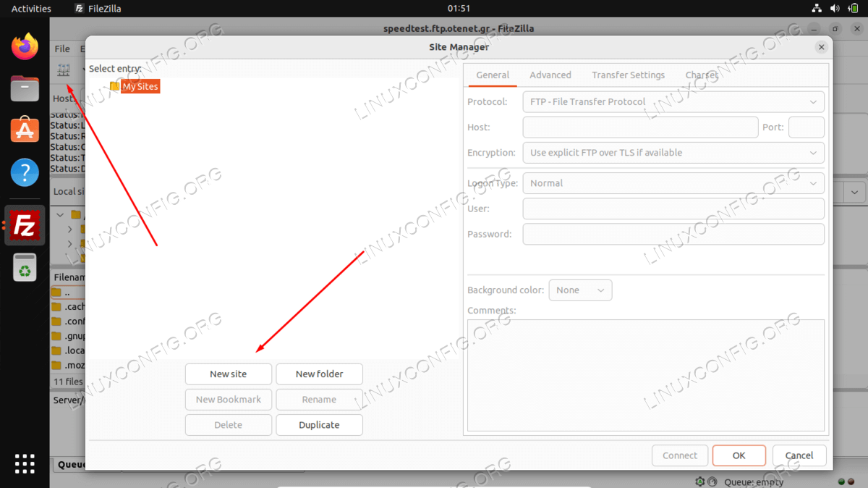Open the Logon Type dropdown
868x488 pixels.
point(673,183)
